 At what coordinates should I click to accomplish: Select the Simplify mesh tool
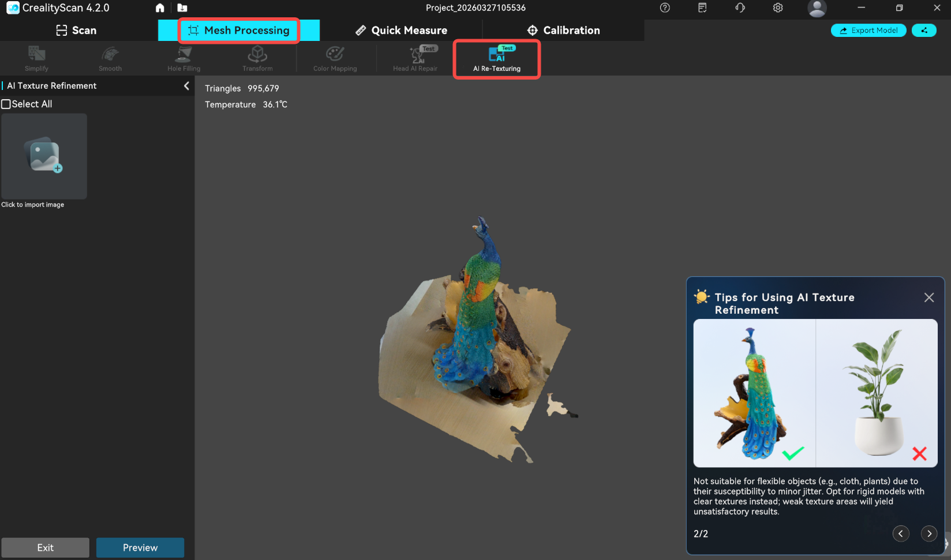pyautogui.click(x=36, y=58)
